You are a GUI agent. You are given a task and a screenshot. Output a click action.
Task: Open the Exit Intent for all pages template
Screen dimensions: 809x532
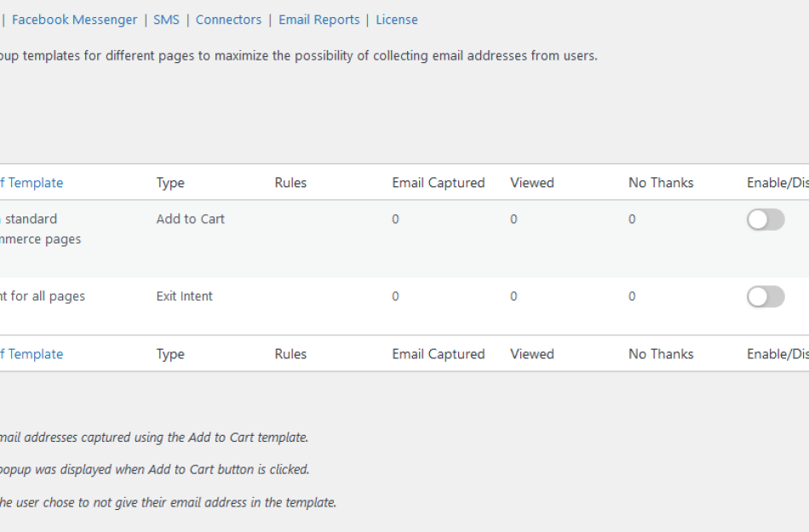click(x=43, y=296)
